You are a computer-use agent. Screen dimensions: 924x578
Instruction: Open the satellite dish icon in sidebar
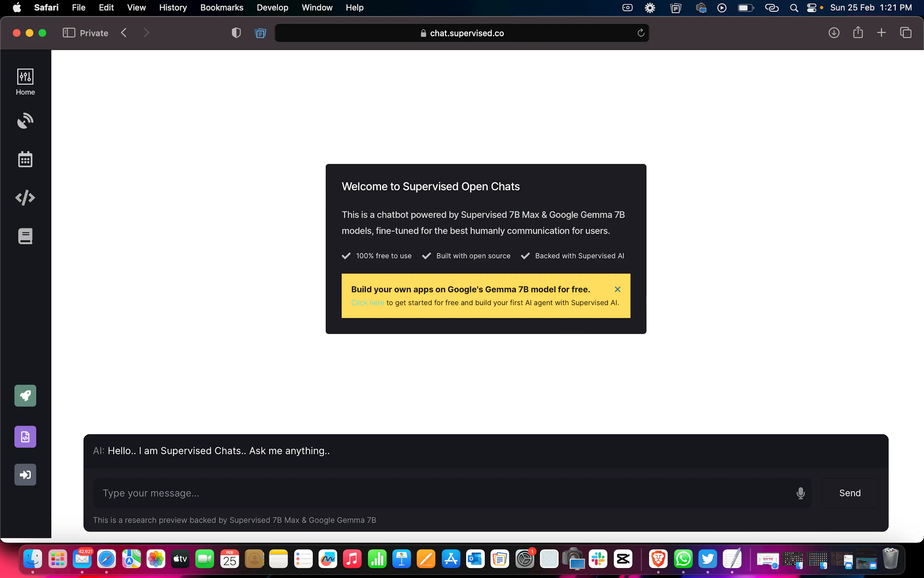(25, 121)
